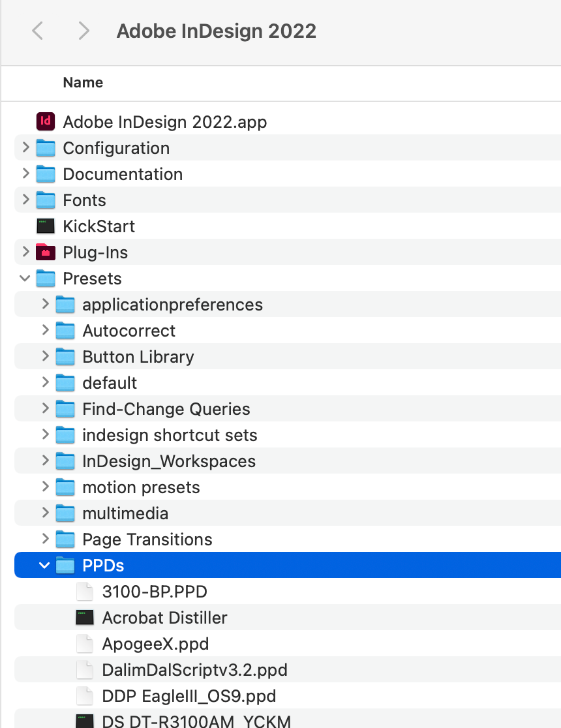Click the Fonts folder icon
The width and height of the screenshot is (561, 728).
[x=46, y=200]
